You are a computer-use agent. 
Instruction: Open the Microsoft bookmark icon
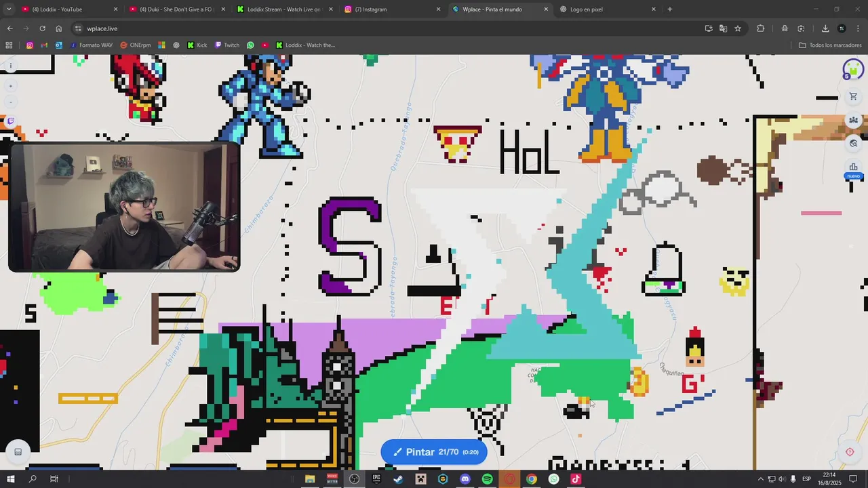click(161, 45)
